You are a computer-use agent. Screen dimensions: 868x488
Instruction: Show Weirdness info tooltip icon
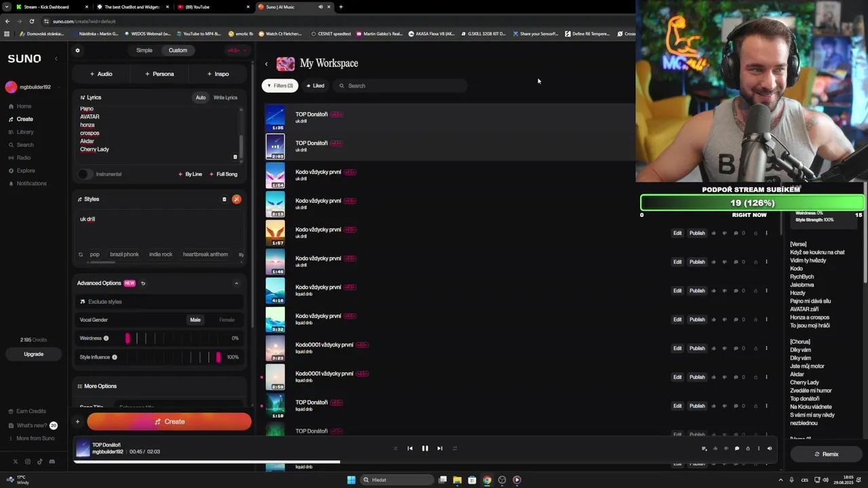106,338
